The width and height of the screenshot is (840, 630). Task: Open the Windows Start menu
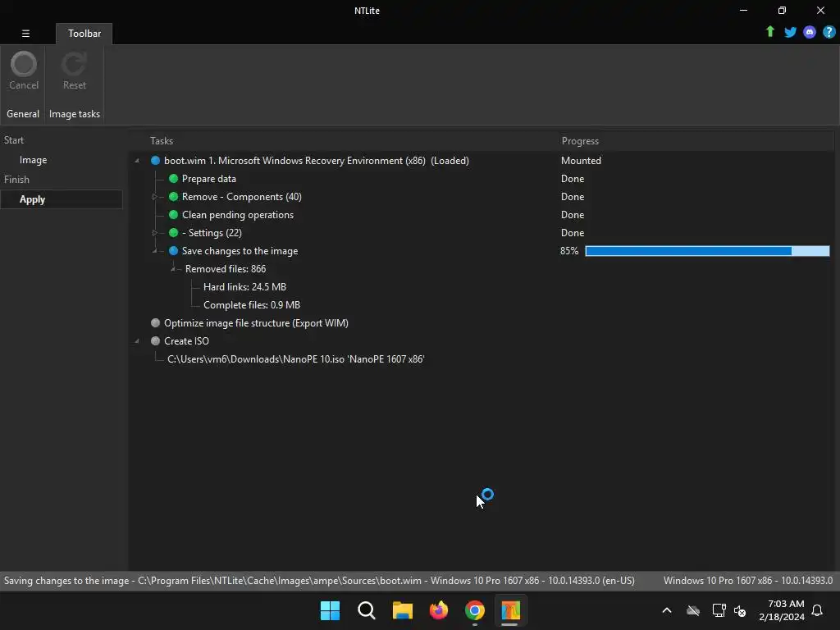pos(330,610)
